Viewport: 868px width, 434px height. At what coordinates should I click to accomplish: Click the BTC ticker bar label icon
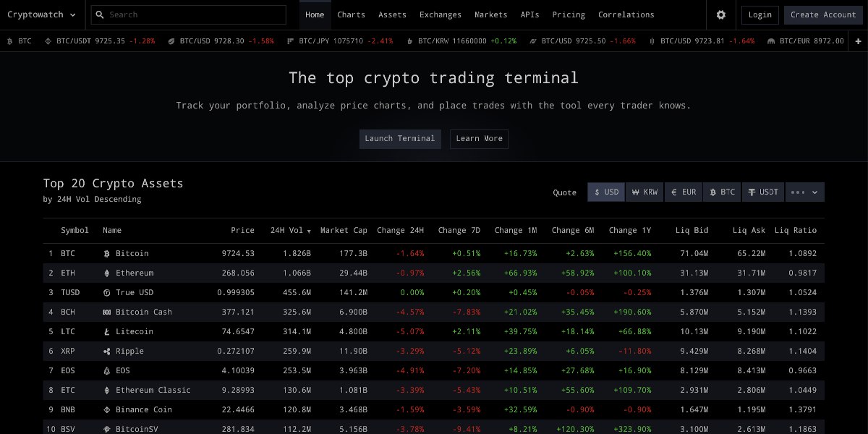point(10,41)
